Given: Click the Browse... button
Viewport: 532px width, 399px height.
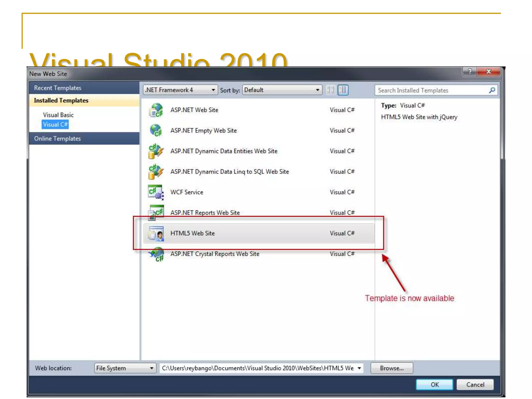Looking at the screenshot, I should pyautogui.click(x=391, y=368).
